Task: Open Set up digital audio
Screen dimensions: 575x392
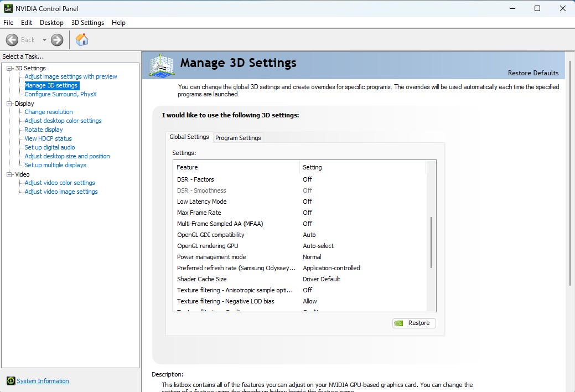Action: point(49,147)
